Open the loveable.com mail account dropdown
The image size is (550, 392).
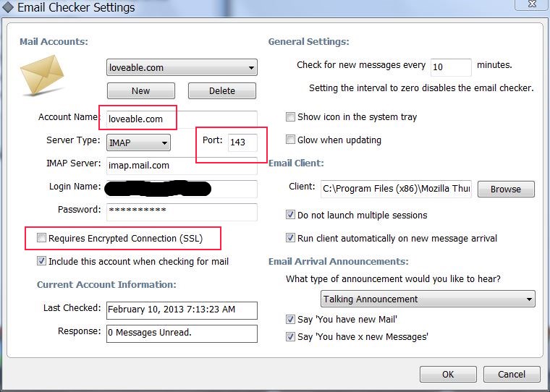pyautogui.click(x=182, y=68)
